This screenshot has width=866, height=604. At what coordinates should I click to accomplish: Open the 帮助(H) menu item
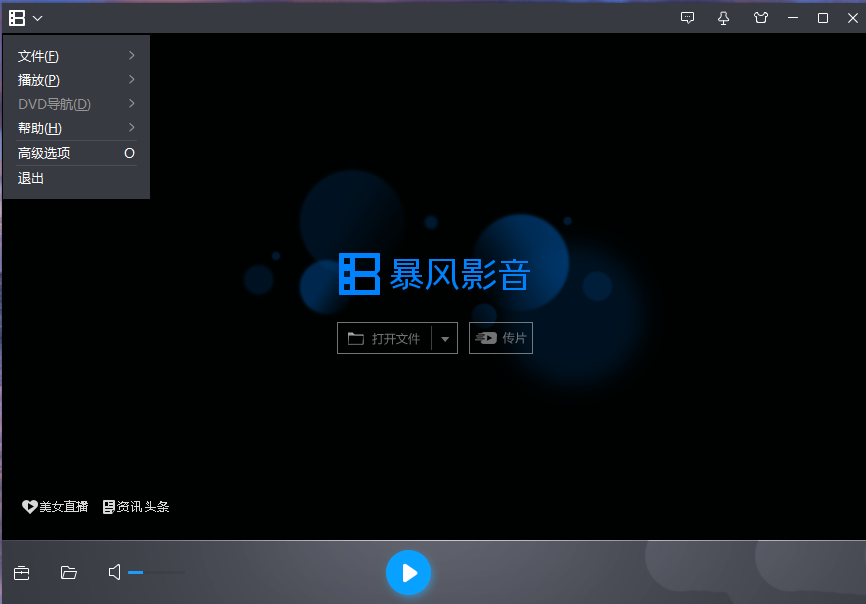pos(77,128)
